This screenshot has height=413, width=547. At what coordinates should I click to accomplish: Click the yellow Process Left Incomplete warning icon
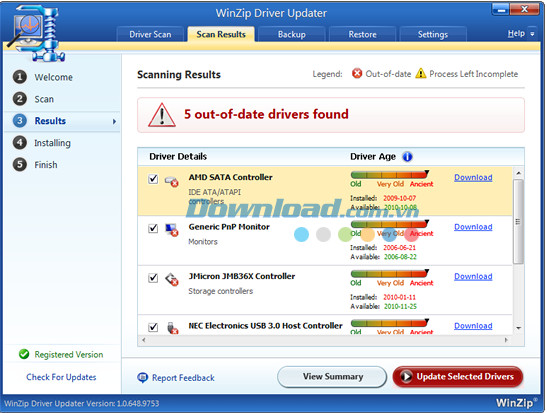pos(421,73)
